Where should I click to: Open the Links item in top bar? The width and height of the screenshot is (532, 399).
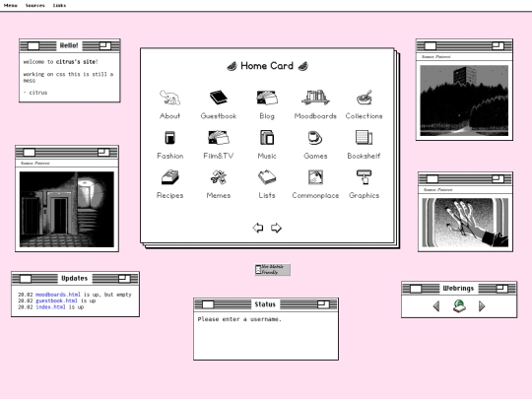pyautogui.click(x=59, y=6)
